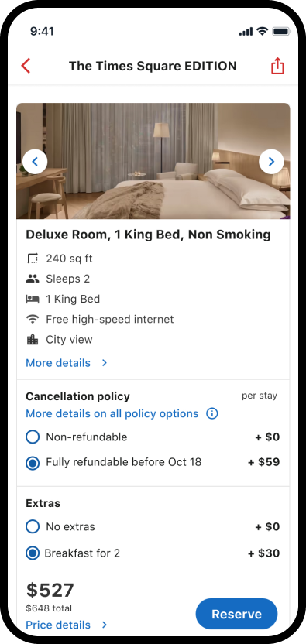Expand Price details chevron
Viewport: 306px width, 644px height.
coord(105,625)
